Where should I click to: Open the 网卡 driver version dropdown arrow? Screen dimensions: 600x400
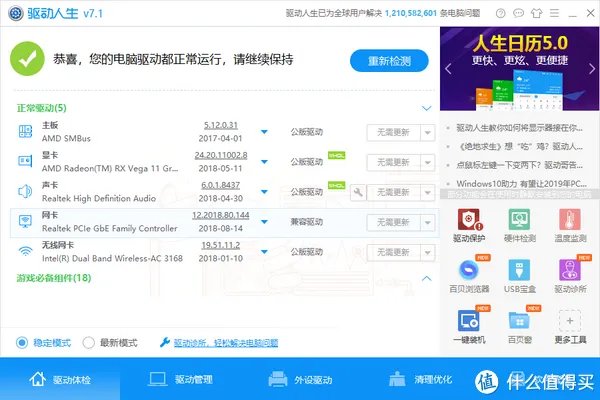pos(264,222)
